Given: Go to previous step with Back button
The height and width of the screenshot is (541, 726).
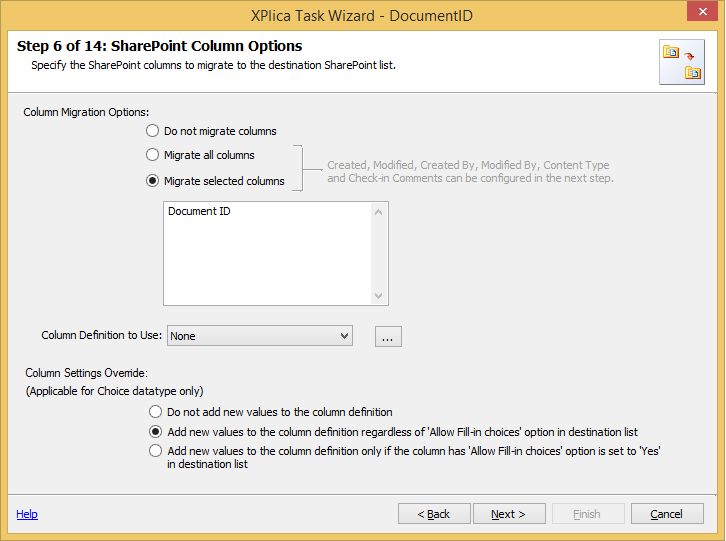Looking at the screenshot, I should click(x=434, y=514).
